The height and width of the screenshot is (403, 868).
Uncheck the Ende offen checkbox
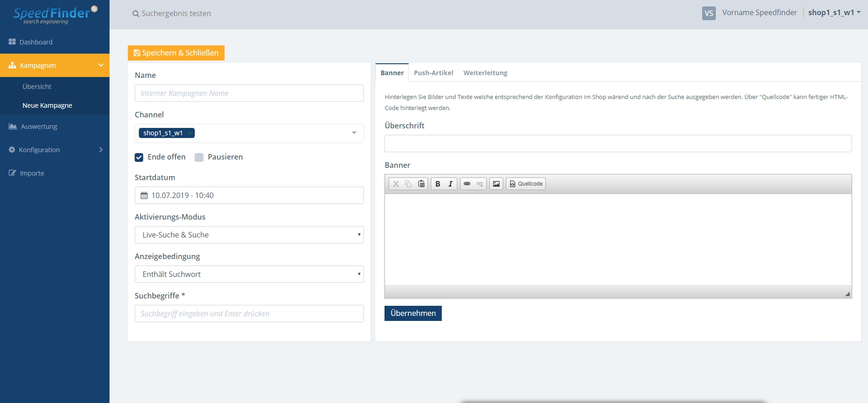139,157
